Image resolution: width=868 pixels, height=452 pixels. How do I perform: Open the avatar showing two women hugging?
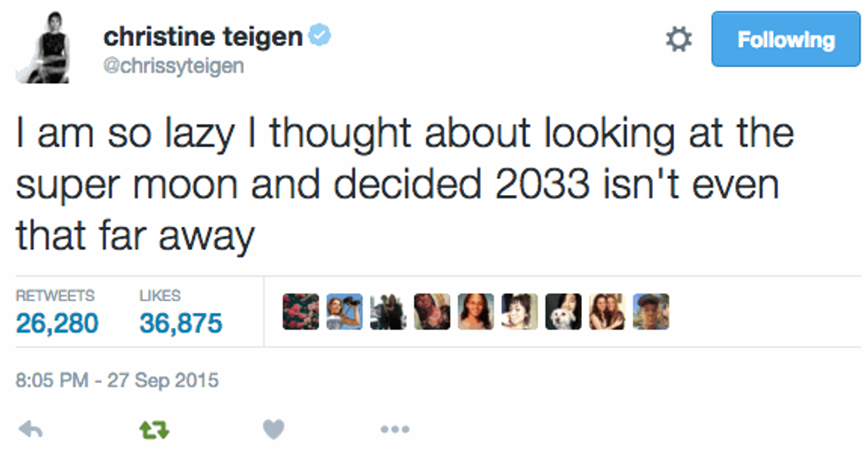tap(607, 312)
